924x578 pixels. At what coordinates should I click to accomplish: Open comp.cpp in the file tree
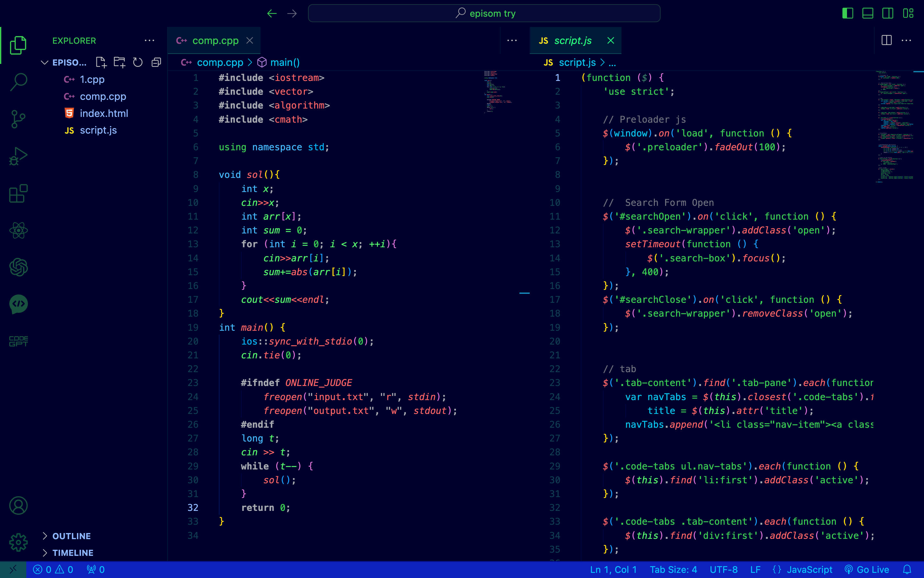pyautogui.click(x=103, y=96)
